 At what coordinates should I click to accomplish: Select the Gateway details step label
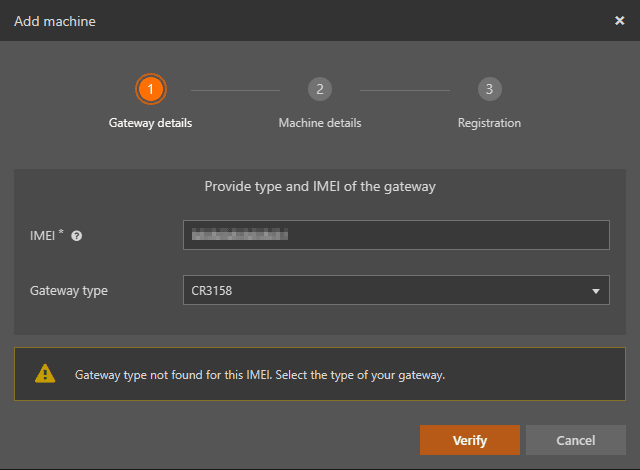tap(150, 123)
